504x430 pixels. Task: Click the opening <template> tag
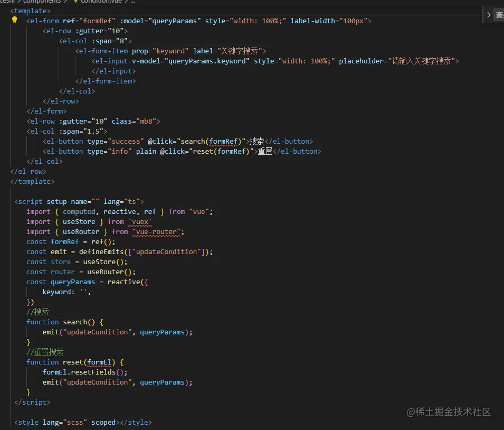(x=30, y=11)
